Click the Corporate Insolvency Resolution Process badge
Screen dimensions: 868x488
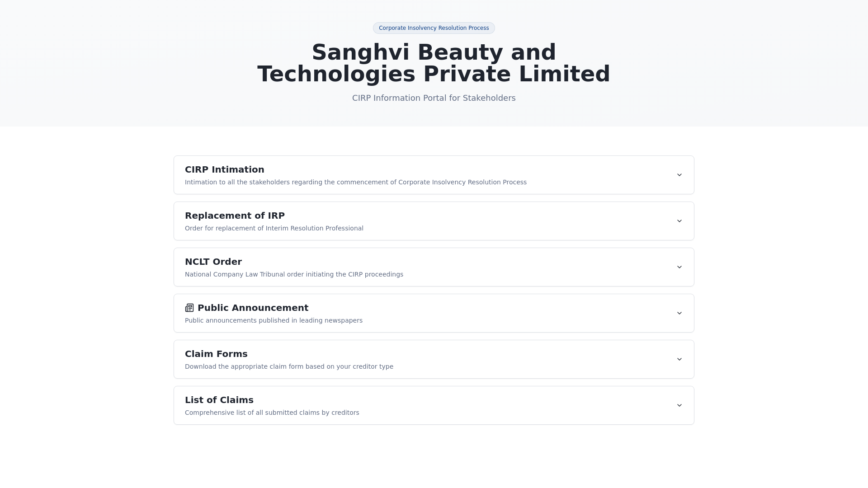(x=434, y=28)
